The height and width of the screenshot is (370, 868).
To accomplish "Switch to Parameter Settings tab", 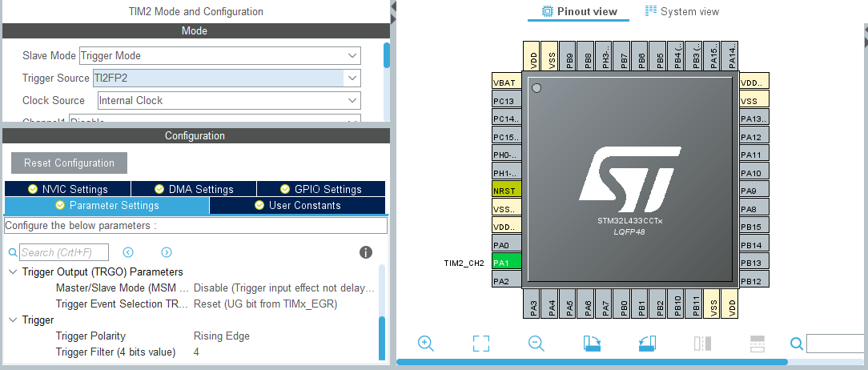I will click(106, 206).
